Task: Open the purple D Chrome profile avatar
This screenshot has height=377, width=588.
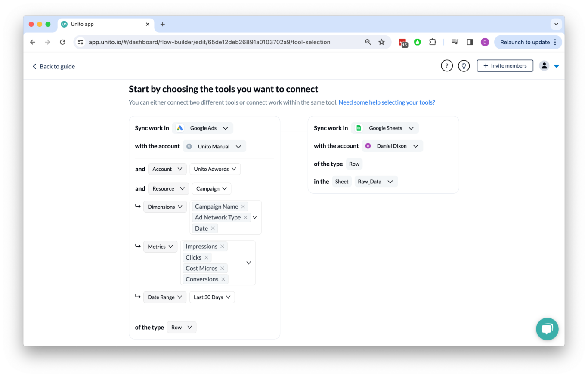Action: [485, 42]
